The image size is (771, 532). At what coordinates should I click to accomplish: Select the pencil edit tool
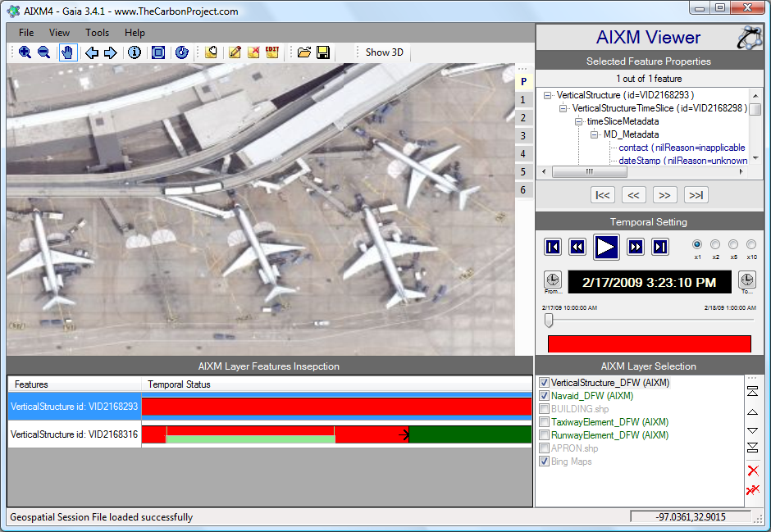tap(235, 52)
